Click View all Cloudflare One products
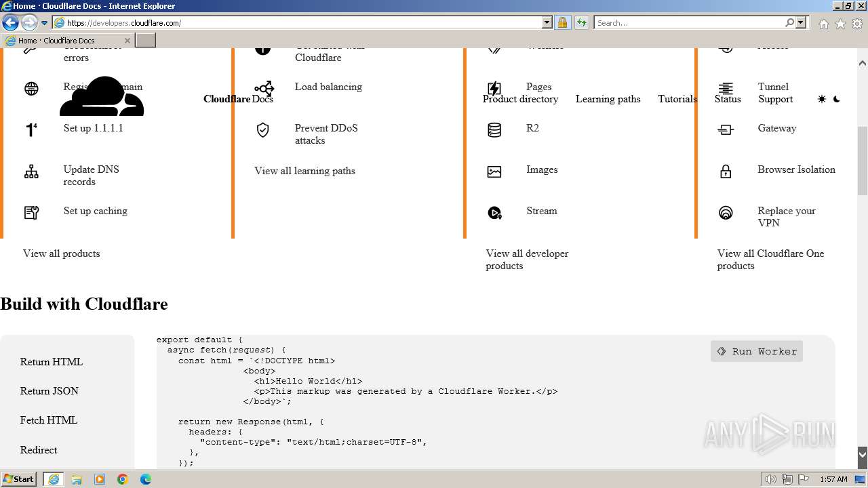This screenshot has width=868, height=488. click(x=770, y=260)
